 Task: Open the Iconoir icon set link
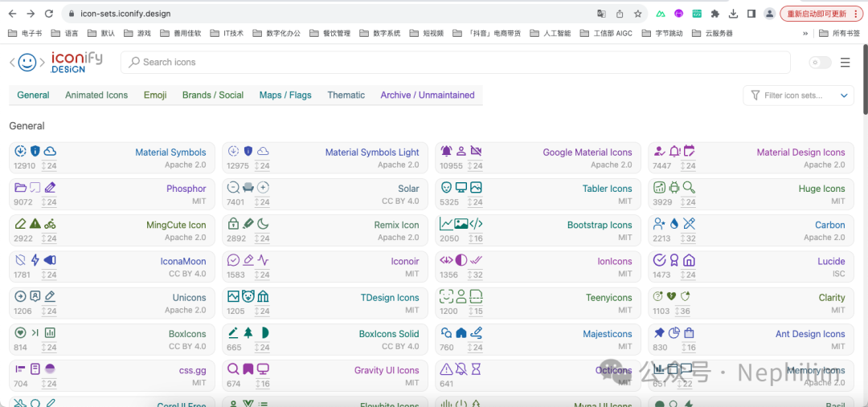click(405, 261)
